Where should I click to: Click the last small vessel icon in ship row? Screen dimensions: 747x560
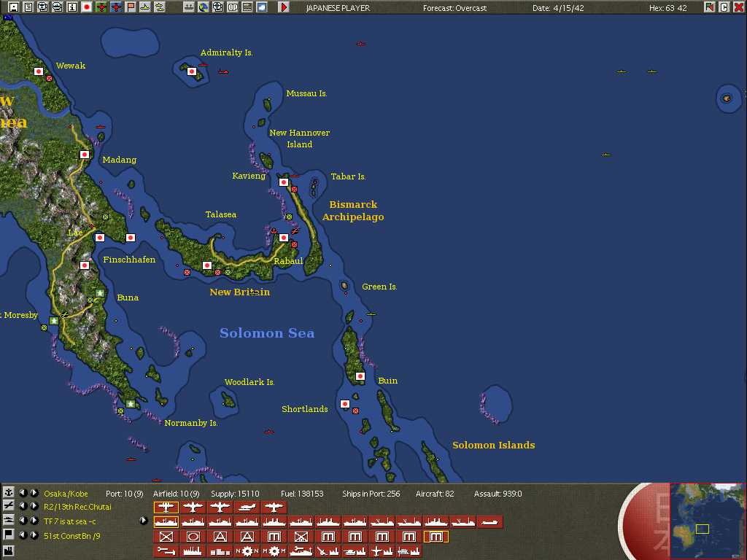[x=489, y=522]
